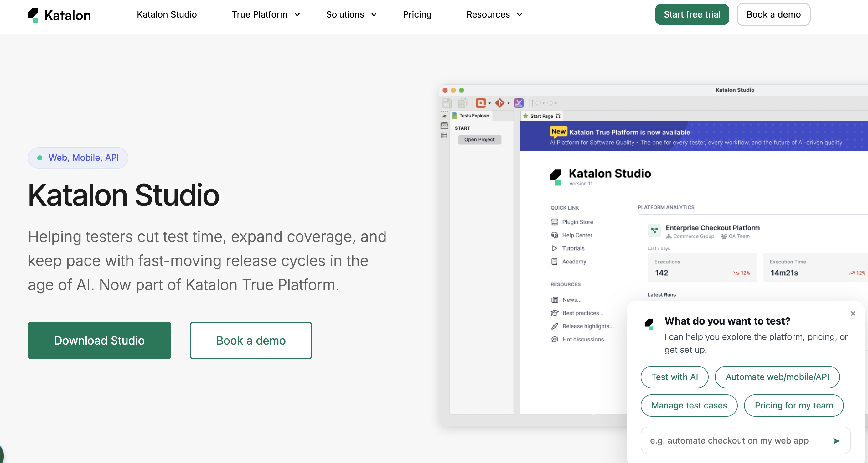Click the Hot discussions chat icon
The image size is (868, 463).
coord(555,339)
